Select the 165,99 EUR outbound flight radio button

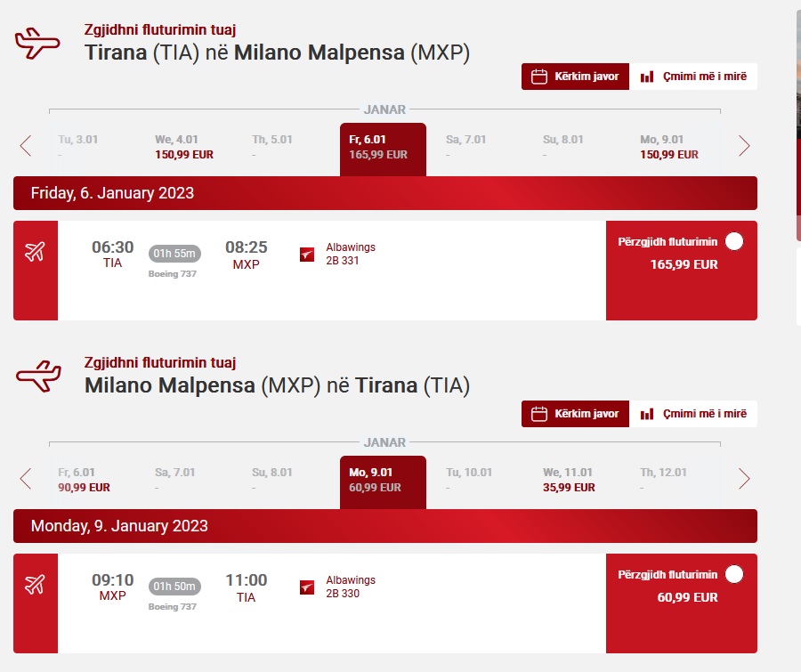tap(734, 241)
